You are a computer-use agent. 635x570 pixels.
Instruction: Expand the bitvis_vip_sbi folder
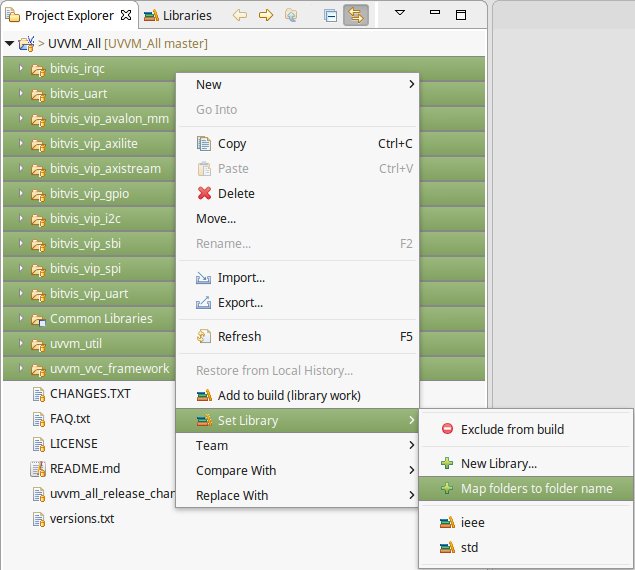[x=21, y=243]
